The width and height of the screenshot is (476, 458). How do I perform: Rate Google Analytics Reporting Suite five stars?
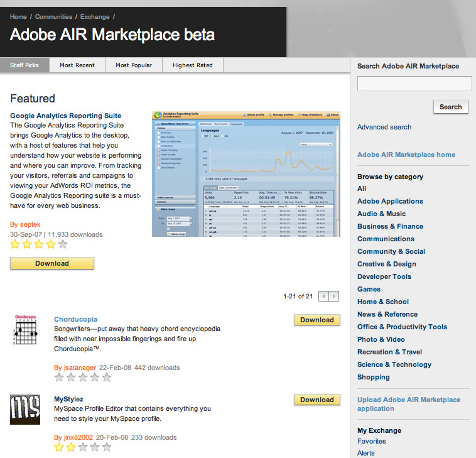point(63,244)
